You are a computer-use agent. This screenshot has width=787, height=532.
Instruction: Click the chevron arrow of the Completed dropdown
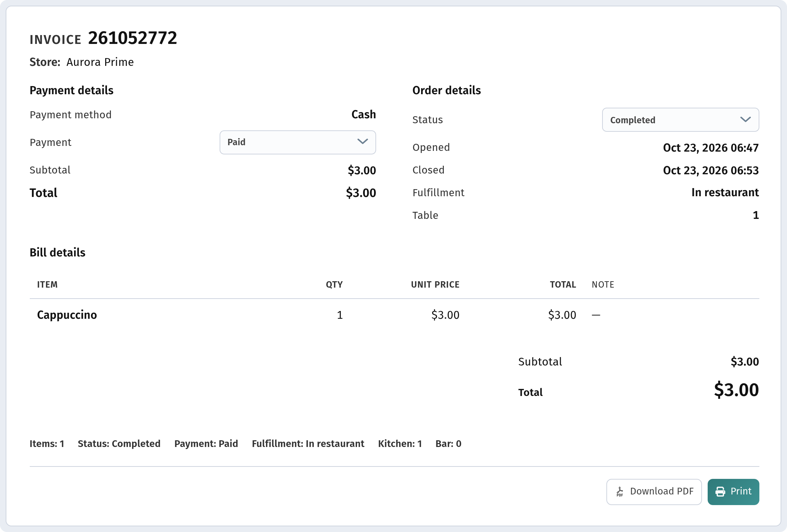click(746, 119)
